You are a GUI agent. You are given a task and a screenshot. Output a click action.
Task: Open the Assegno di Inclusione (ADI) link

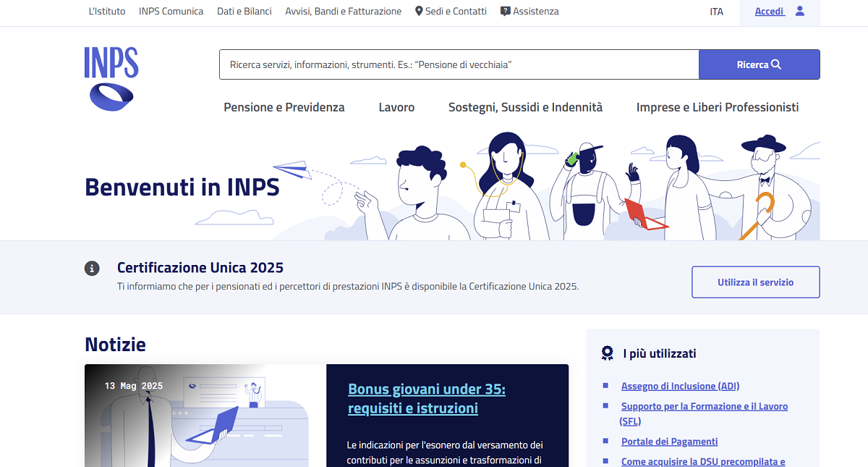pyautogui.click(x=680, y=386)
